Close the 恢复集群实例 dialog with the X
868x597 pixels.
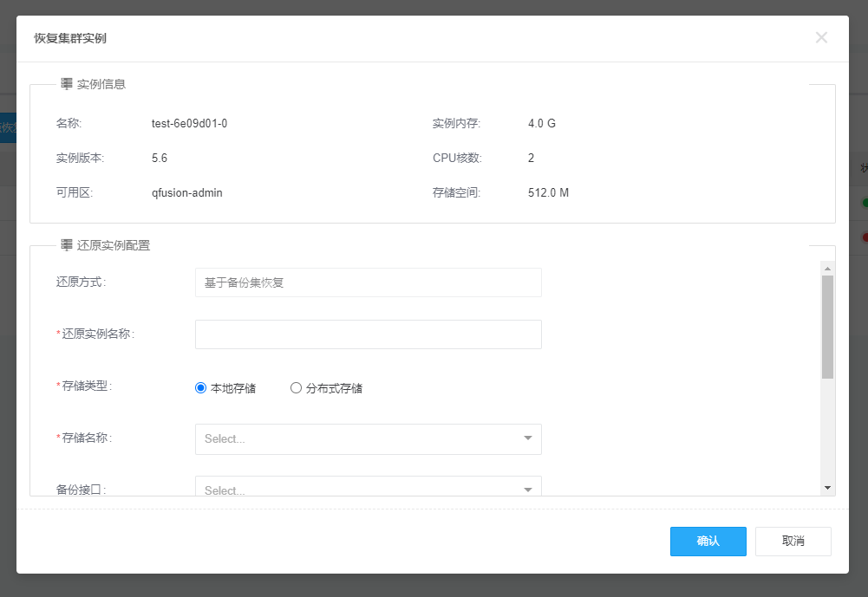point(821,37)
